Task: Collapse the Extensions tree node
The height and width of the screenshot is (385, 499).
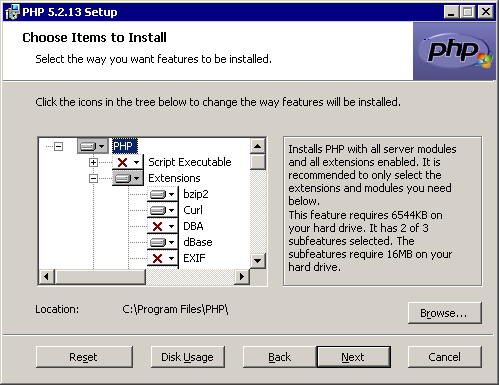Action: (93, 178)
